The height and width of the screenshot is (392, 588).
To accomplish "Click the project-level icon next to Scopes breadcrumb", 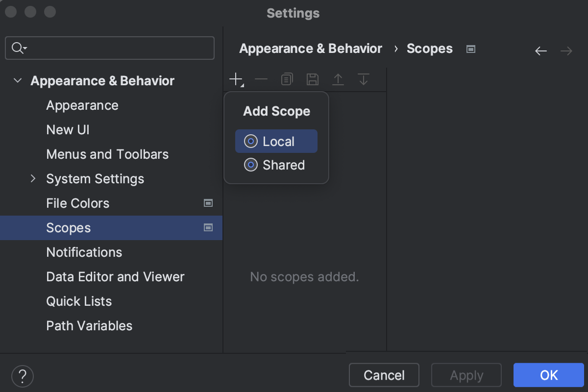I will point(470,49).
